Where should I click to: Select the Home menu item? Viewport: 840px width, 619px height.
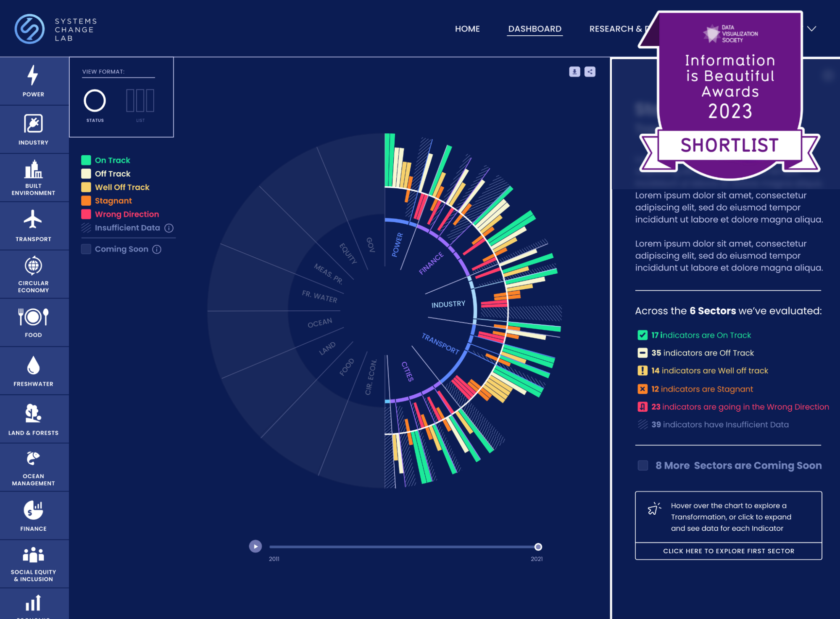(x=467, y=29)
